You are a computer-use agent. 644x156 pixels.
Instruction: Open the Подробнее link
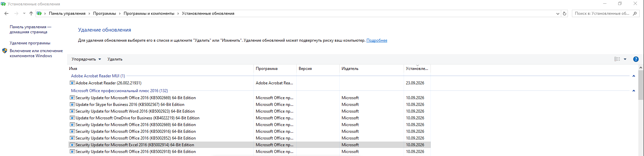click(x=377, y=40)
